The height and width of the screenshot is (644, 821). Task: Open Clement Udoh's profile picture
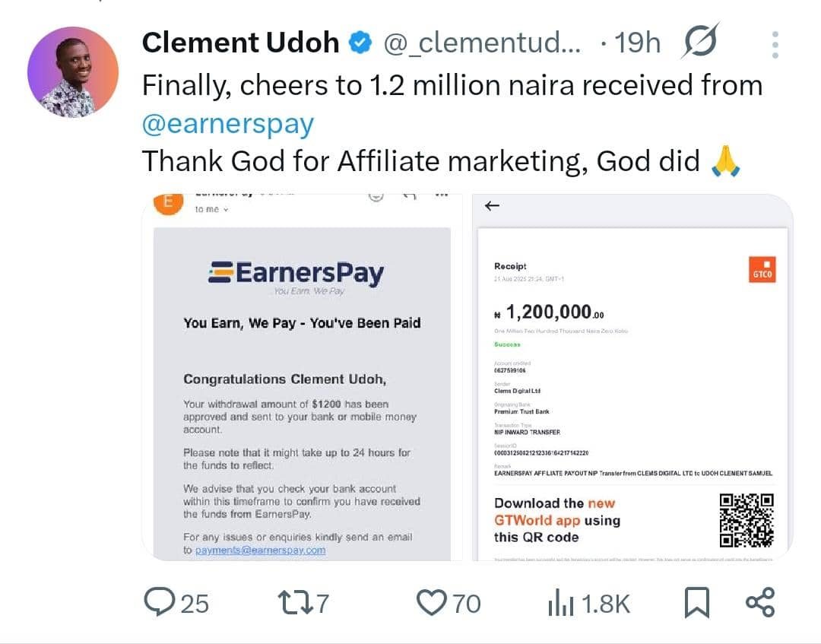pos(73,72)
